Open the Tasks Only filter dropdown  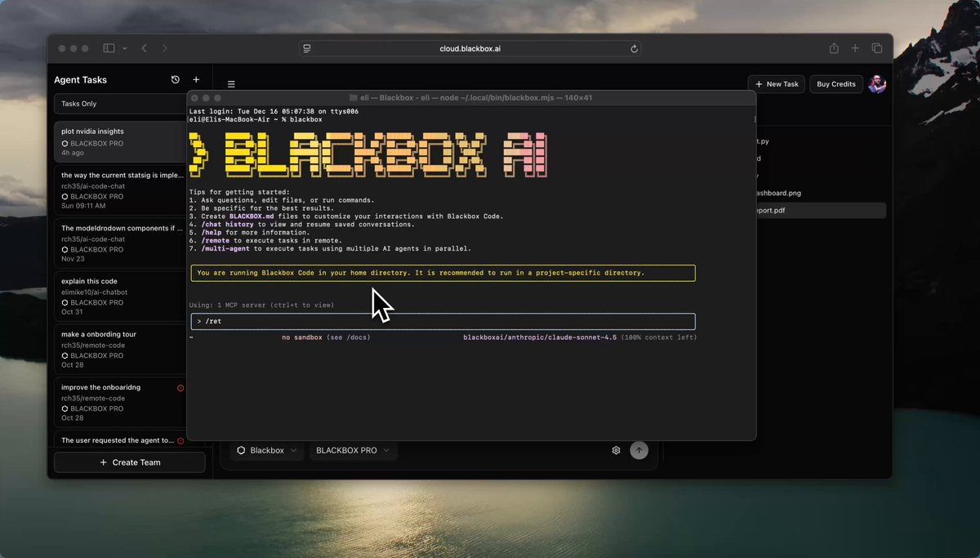121,104
